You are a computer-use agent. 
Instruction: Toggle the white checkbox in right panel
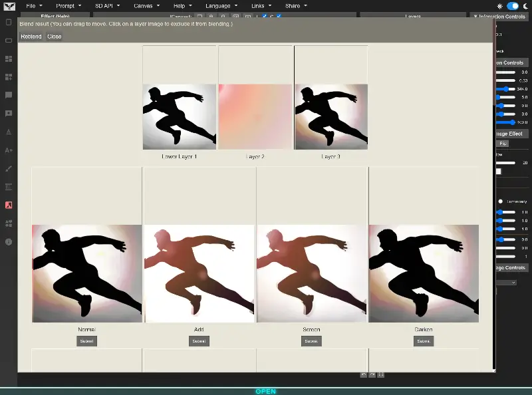click(x=498, y=171)
